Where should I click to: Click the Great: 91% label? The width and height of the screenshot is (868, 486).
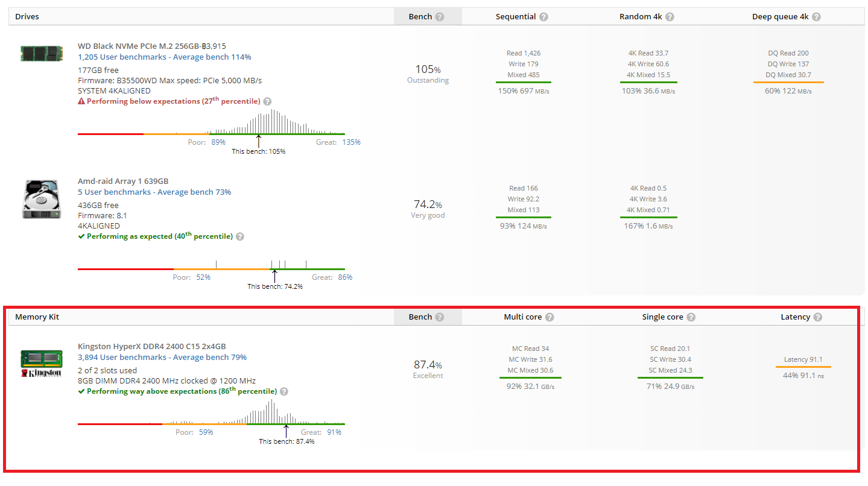(x=321, y=433)
